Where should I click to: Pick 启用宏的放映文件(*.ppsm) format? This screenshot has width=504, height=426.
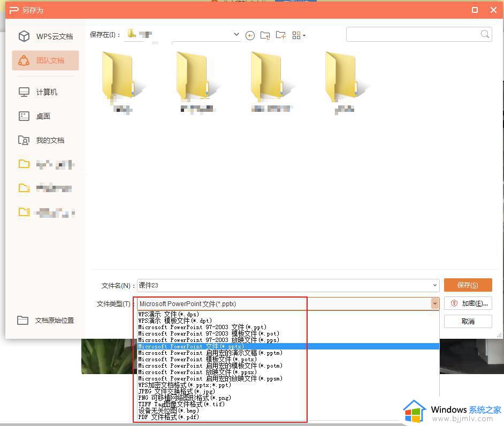click(288, 378)
